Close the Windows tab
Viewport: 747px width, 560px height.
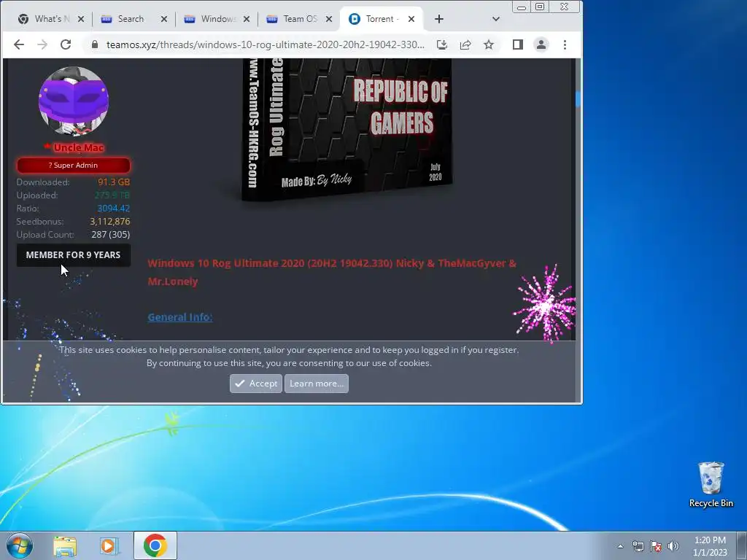[247, 19]
